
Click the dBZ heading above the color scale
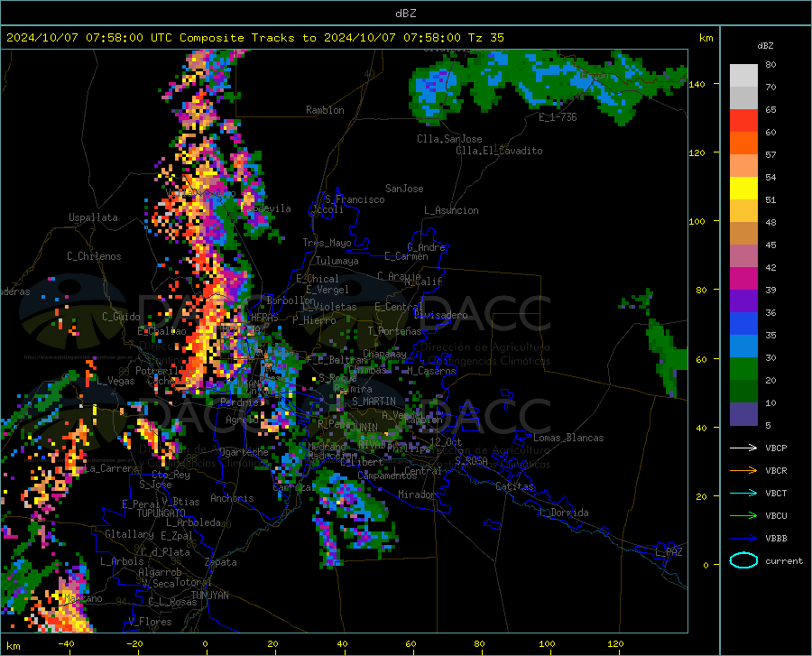765,45
